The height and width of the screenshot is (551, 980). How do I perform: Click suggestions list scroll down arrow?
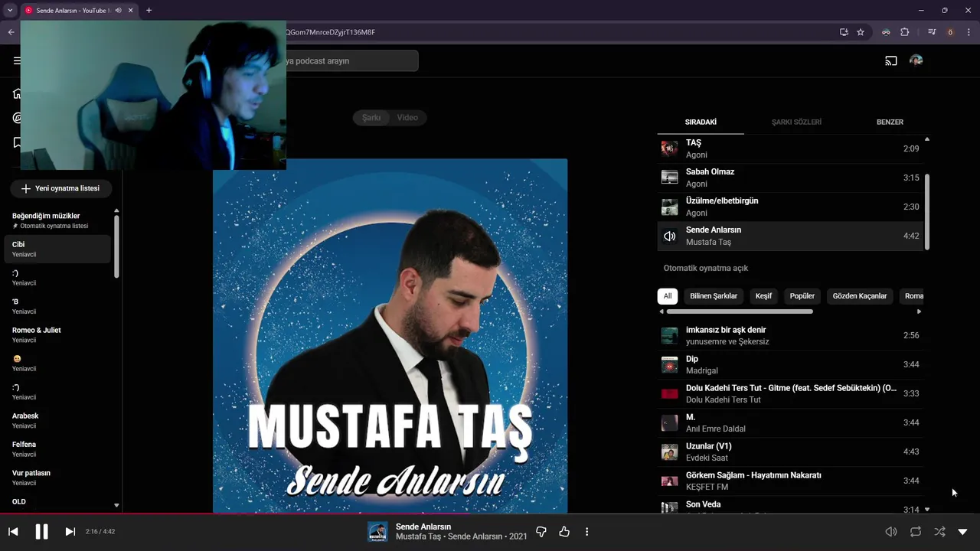(x=927, y=509)
